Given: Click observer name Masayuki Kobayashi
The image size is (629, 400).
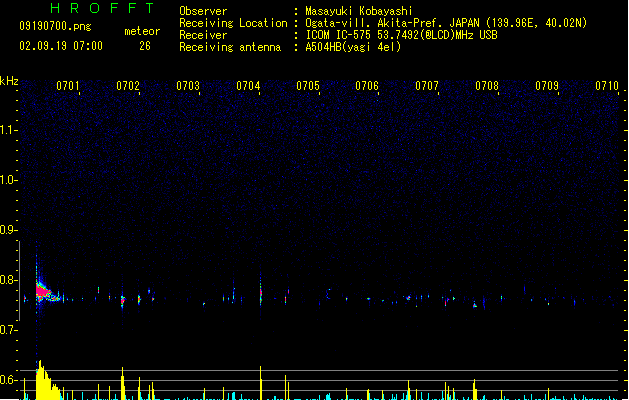Looking at the screenshot, I should 359,11.
